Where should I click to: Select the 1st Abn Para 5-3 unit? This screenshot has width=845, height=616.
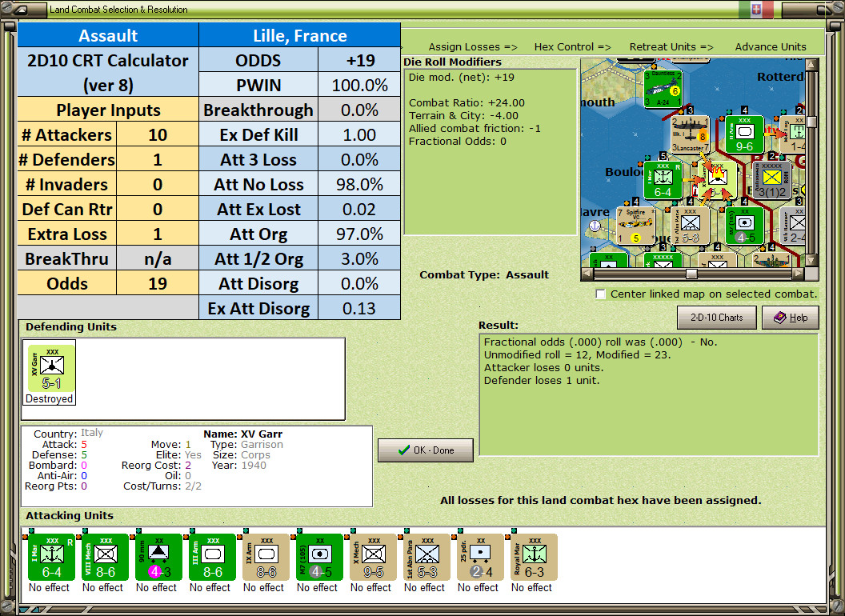click(x=427, y=558)
